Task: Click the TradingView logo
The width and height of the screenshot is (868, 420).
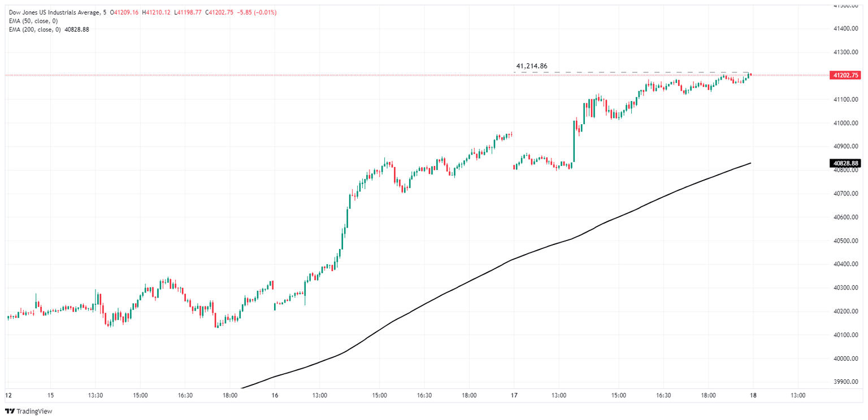Action: coord(28,411)
